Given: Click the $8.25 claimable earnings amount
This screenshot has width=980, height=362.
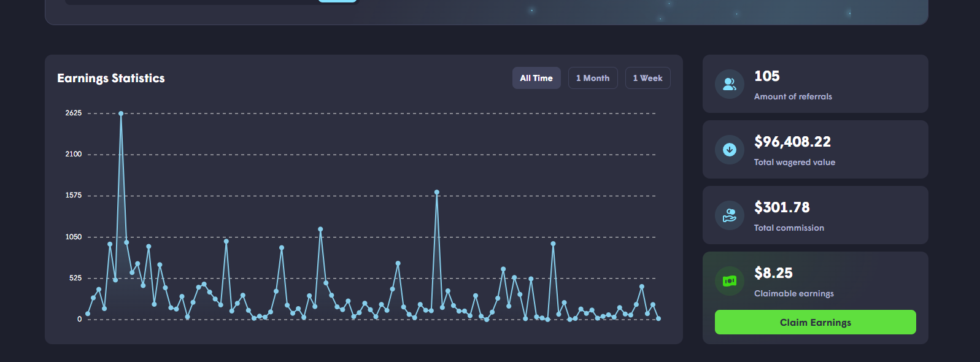Looking at the screenshot, I should 773,273.
